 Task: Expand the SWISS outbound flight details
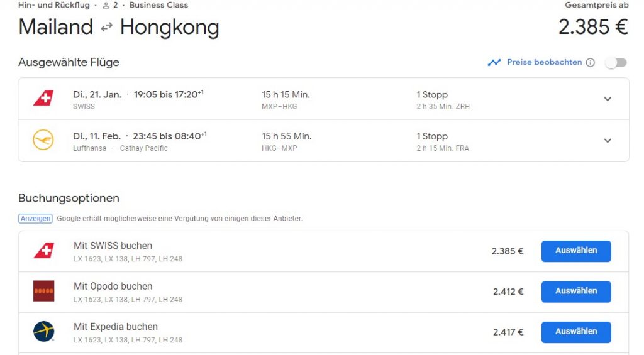(x=607, y=99)
